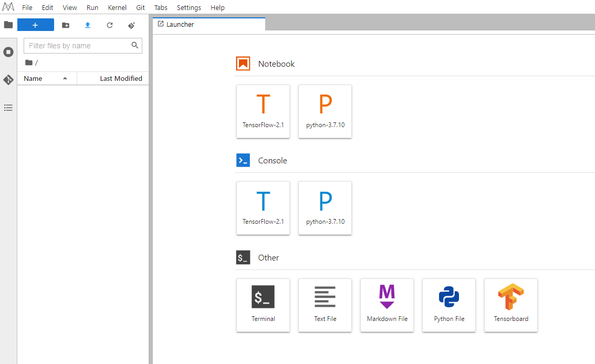Open the Help menu
The image size is (595, 364).
click(217, 7)
